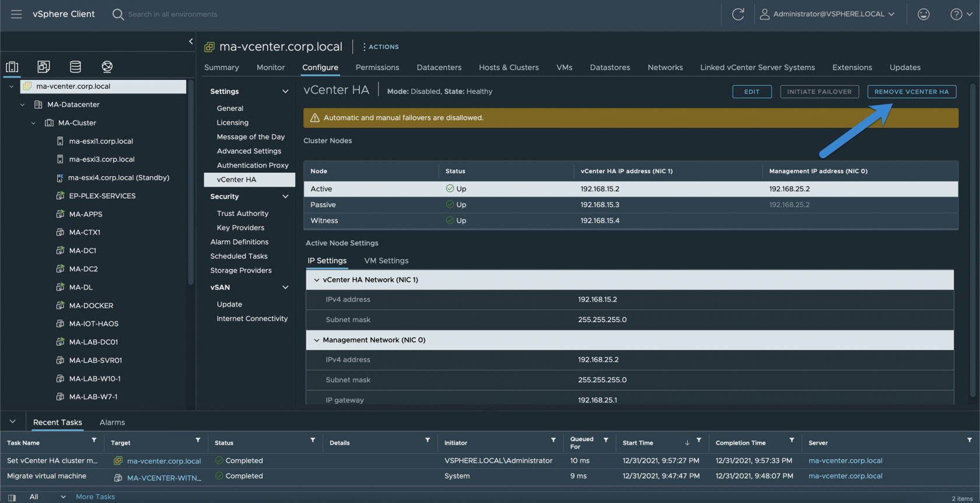Click VM icon beside MA-DOCKER
Viewport: 980px width, 503px height.
pos(60,305)
